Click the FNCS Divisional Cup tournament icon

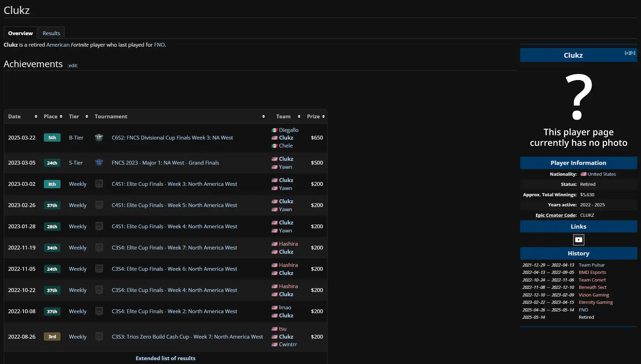(99, 138)
